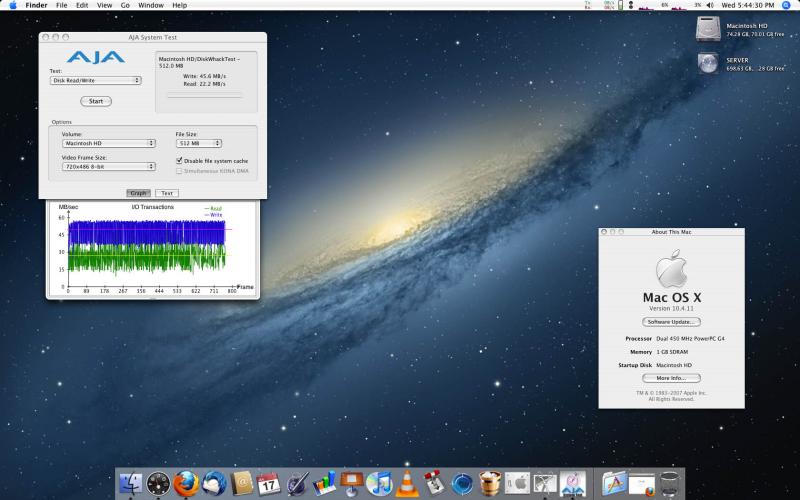Click the red lever switch dock icon
800x500 pixels.
pos(435,483)
